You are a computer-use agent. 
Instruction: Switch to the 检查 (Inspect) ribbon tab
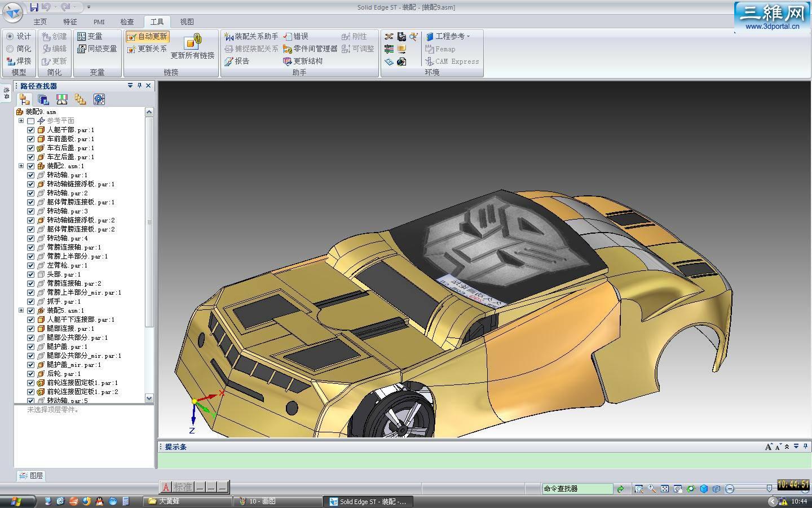(x=127, y=21)
